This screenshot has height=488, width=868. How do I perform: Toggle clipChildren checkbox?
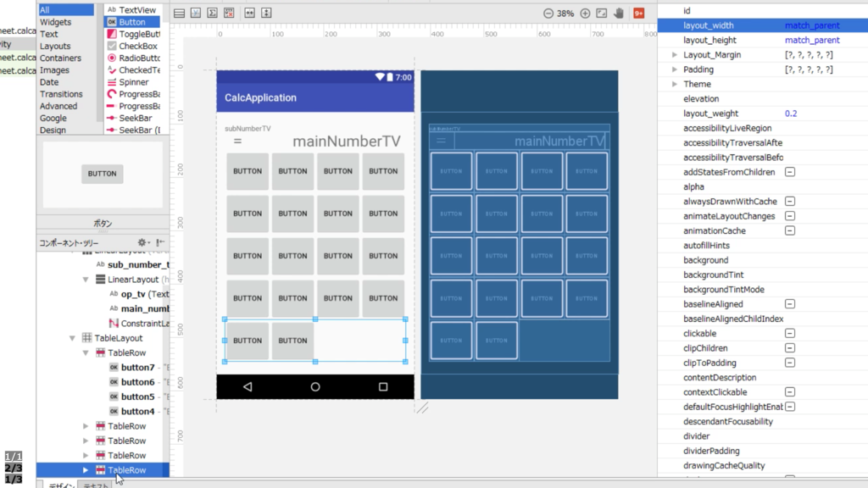coord(790,348)
